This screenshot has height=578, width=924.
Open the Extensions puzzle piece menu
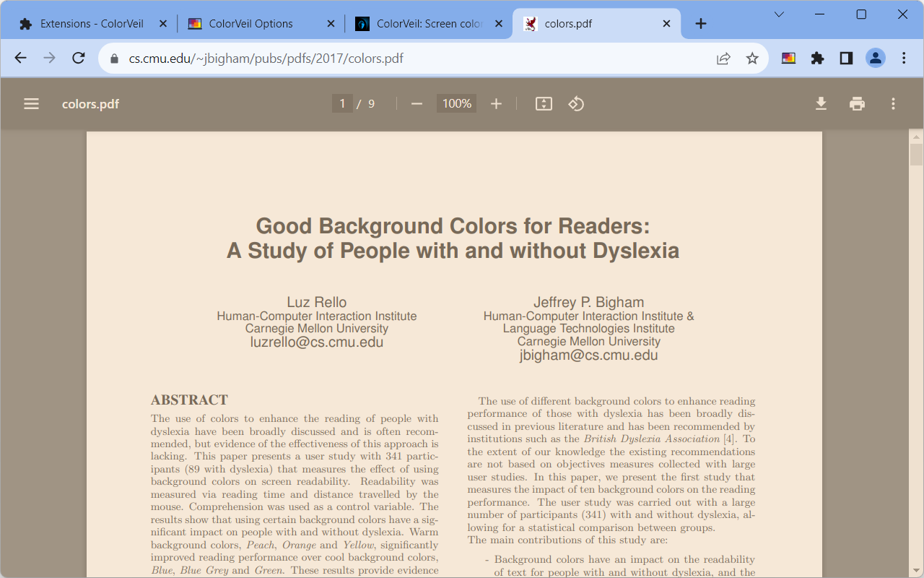pyautogui.click(x=817, y=59)
